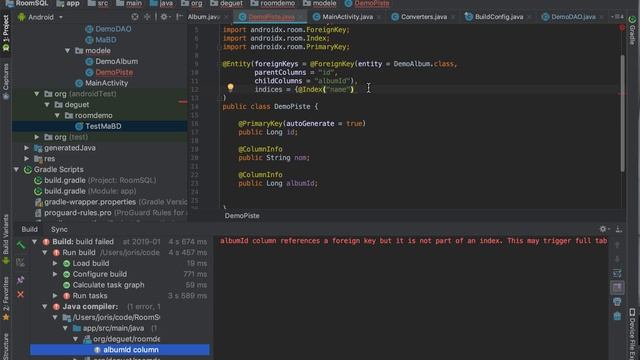Click the pin tab icon in the build panel
The height and width of the screenshot is (360, 640).
tap(20, 280)
